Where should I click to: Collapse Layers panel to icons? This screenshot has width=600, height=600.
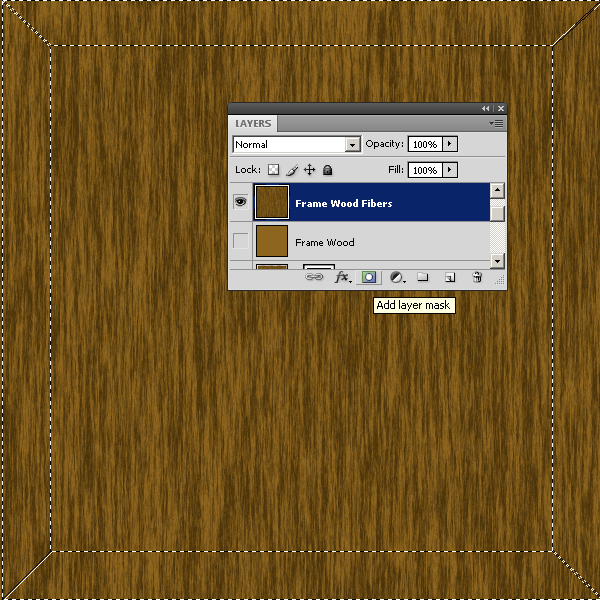pyautogui.click(x=485, y=109)
